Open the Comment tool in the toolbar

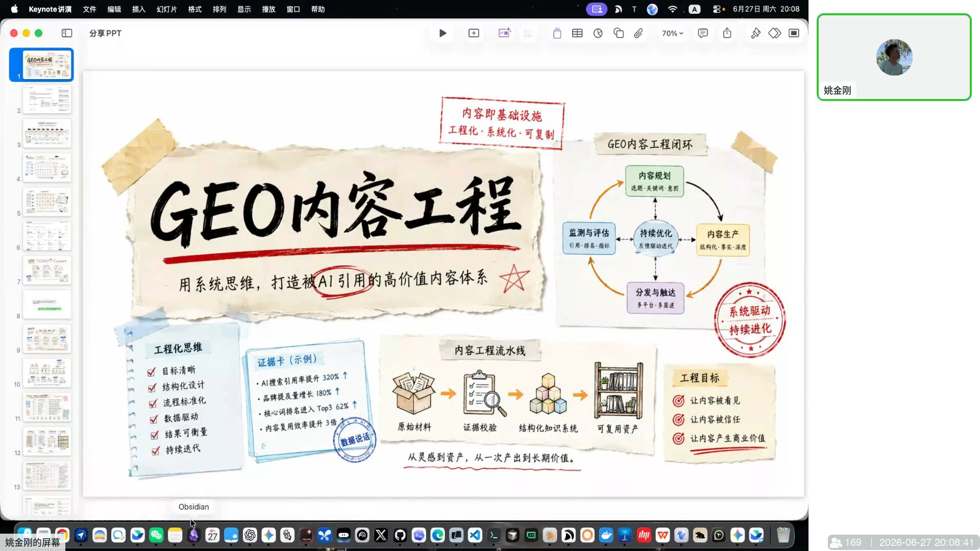click(703, 33)
